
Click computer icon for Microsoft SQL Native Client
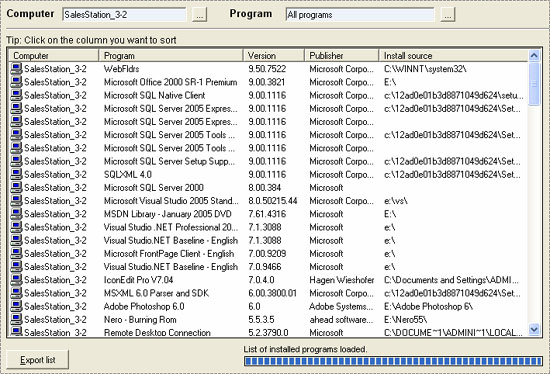(16, 95)
